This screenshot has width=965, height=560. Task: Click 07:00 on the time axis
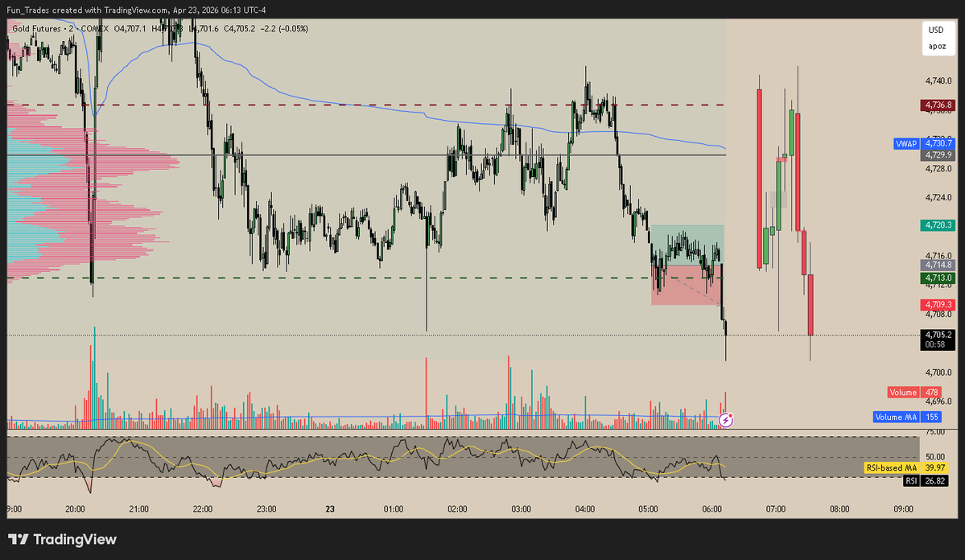(775, 509)
